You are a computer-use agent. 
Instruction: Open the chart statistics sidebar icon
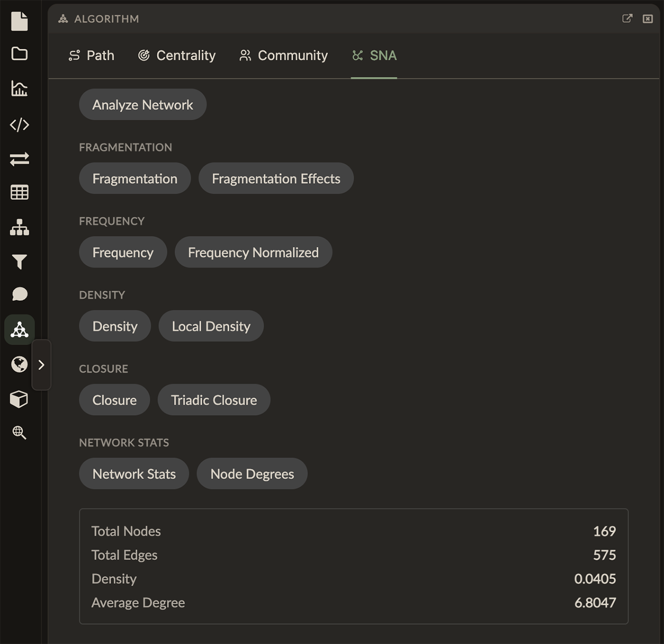coord(19,89)
